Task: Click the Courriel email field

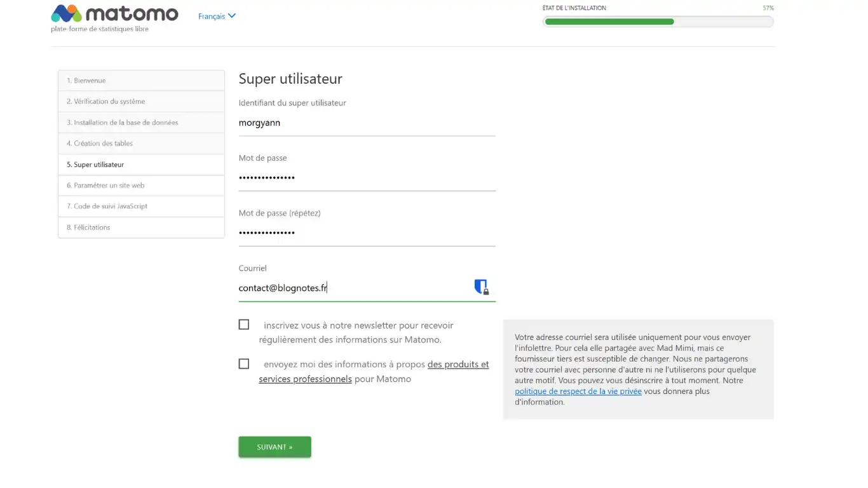Action: click(x=353, y=288)
